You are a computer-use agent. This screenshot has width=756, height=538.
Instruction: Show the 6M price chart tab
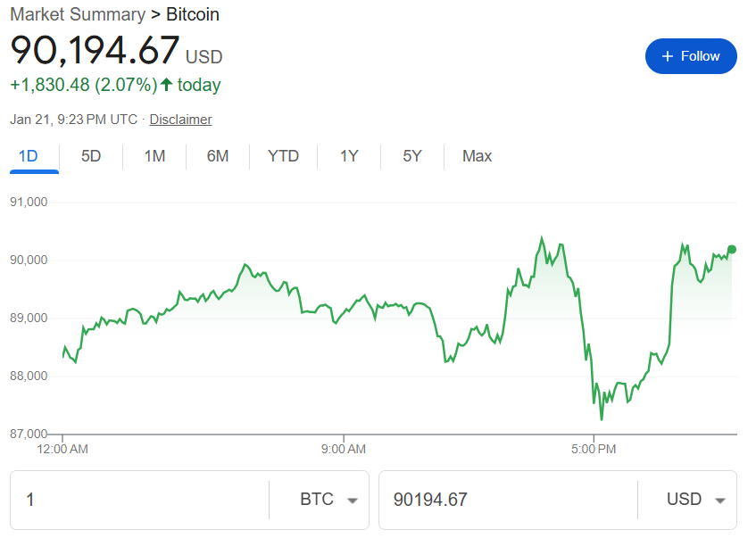(218, 156)
